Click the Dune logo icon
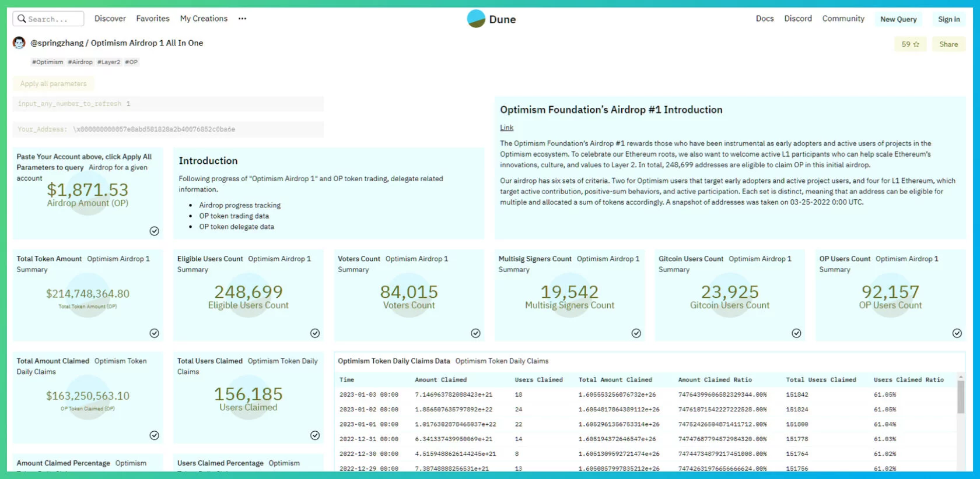The height and width of the screenshot is (479, 980). point(476,19)
